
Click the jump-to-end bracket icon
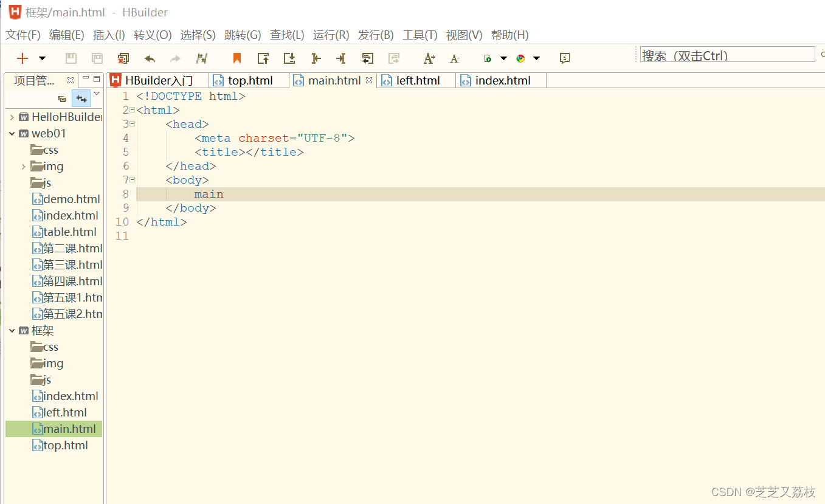(x=341, y=58)
